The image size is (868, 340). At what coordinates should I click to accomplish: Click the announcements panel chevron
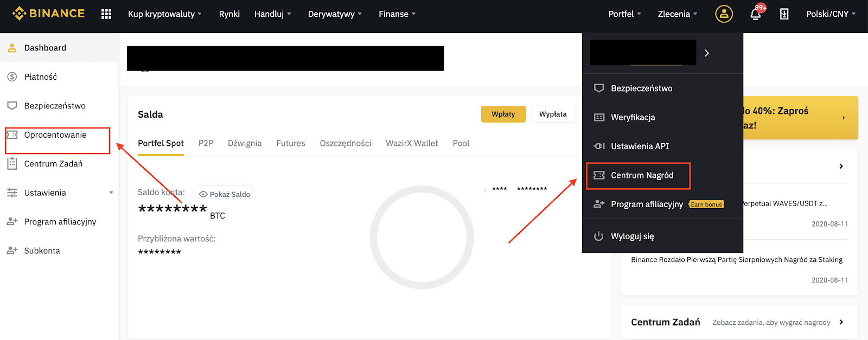841,166
